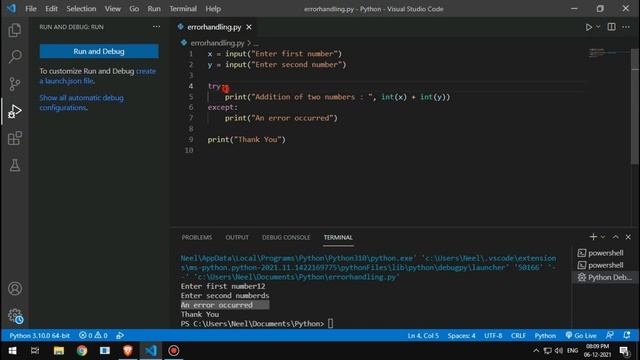Change line ending via CRLF status
Screen dimensions: 640x360
tap(518, 336)
